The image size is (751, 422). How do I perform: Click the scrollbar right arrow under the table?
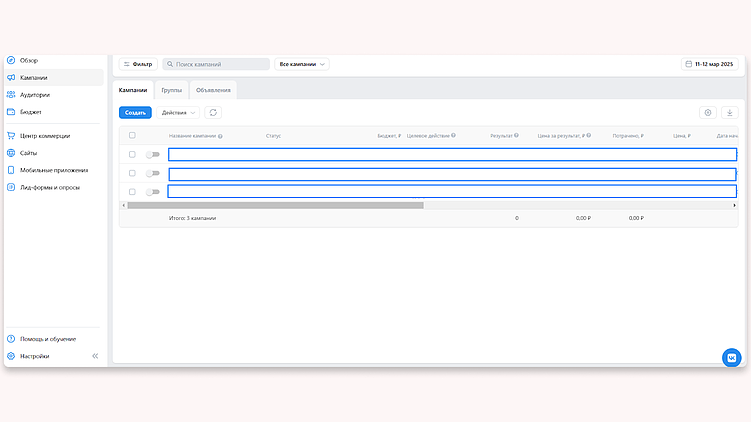(734, 205)
